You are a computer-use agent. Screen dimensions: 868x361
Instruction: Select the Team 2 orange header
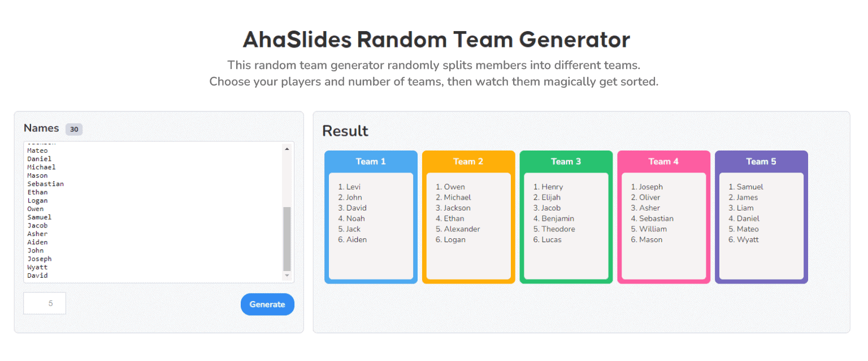click(468, 161)
